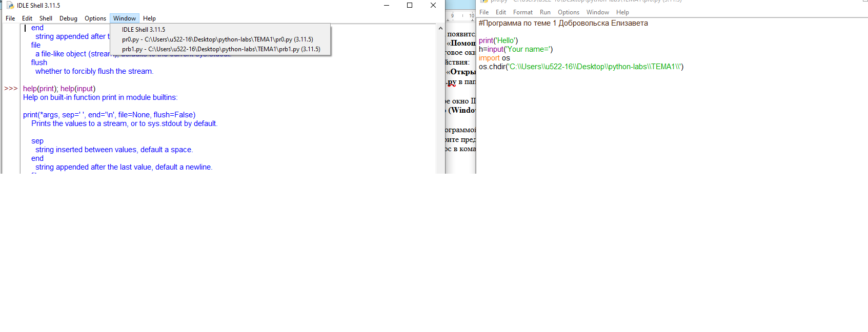Open the editor's Options menu
868x332 pixels.
click(568, 12)
